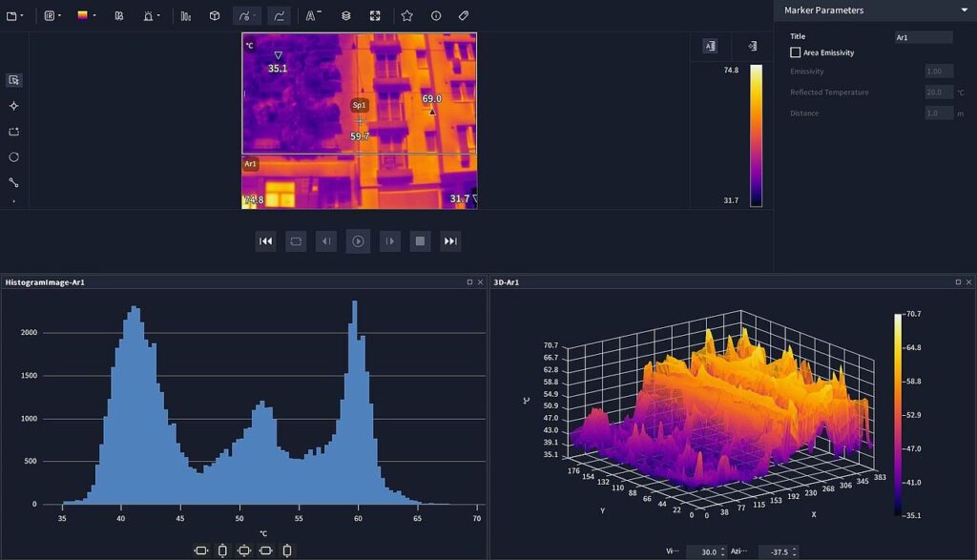The height and width of the screenshot is (560, 977).
Task: Click the color palette swatch in toolbar
Action: [82, 15]
